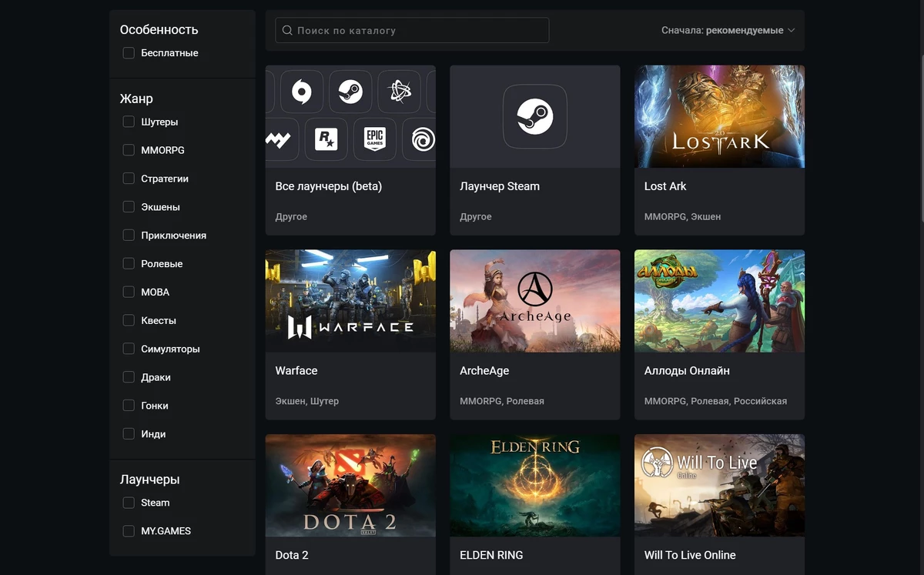Enable the Приключения filter checkbox
924x575 pixels.
(129, 236)
